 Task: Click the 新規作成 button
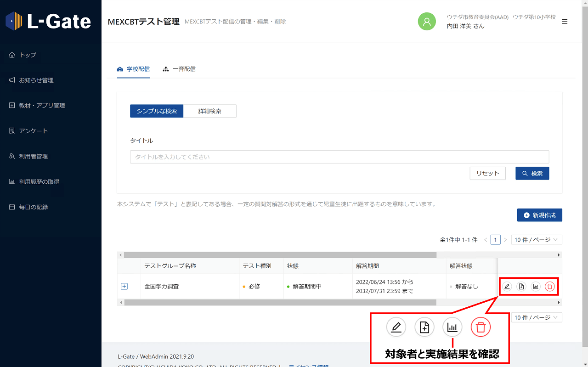click(x=540, y=215)
